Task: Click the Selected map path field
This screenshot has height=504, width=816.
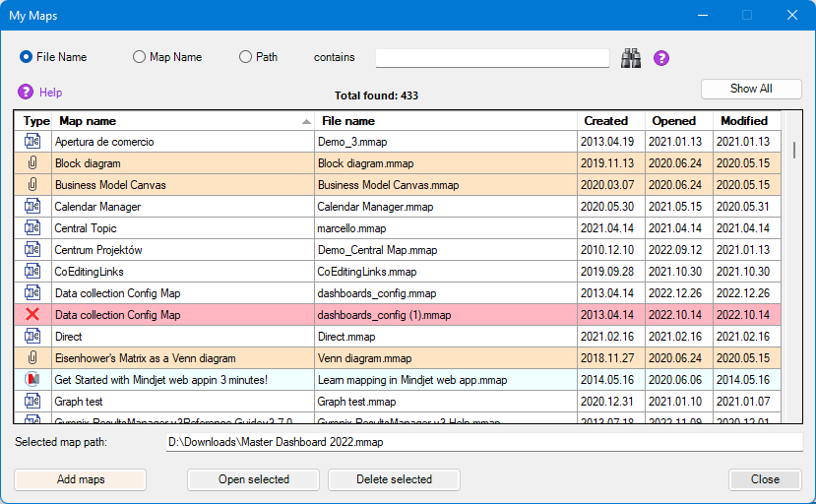Action: 484,442
